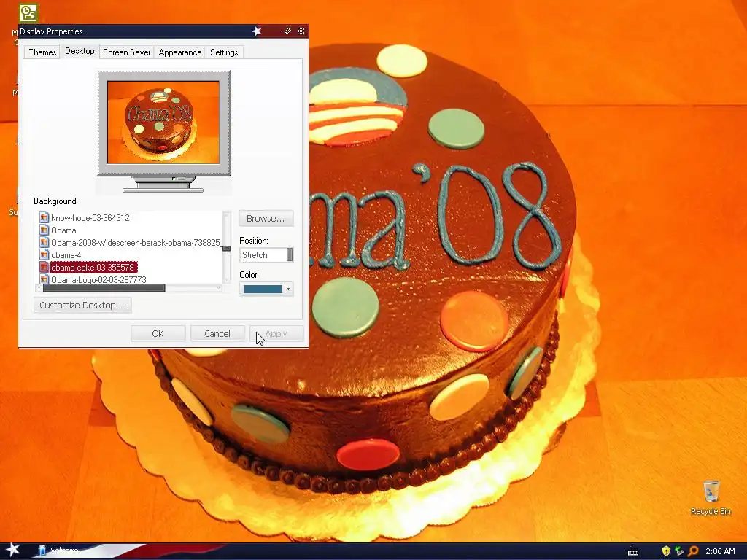Confirm with the OK button
This screenshot has height=560, width=747.
158,333
